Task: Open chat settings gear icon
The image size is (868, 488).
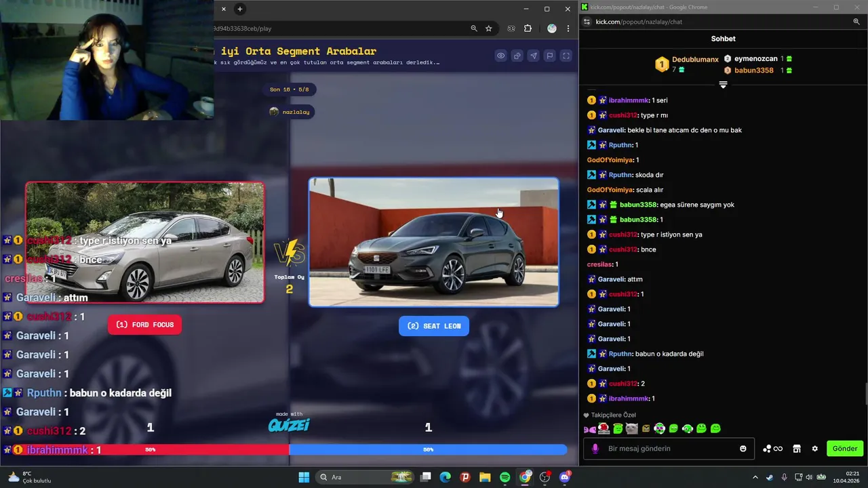Action: [x=815, y=449]
